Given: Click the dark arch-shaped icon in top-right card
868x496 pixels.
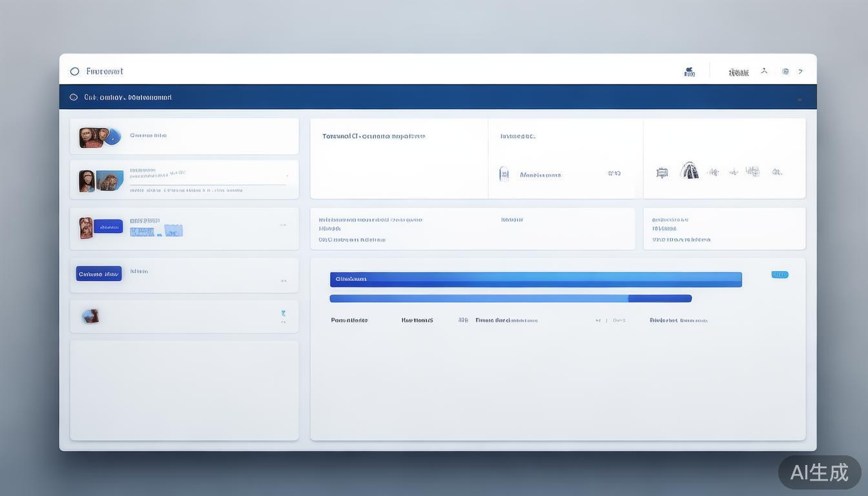Looking at the screenshot, I should [689, 171].
